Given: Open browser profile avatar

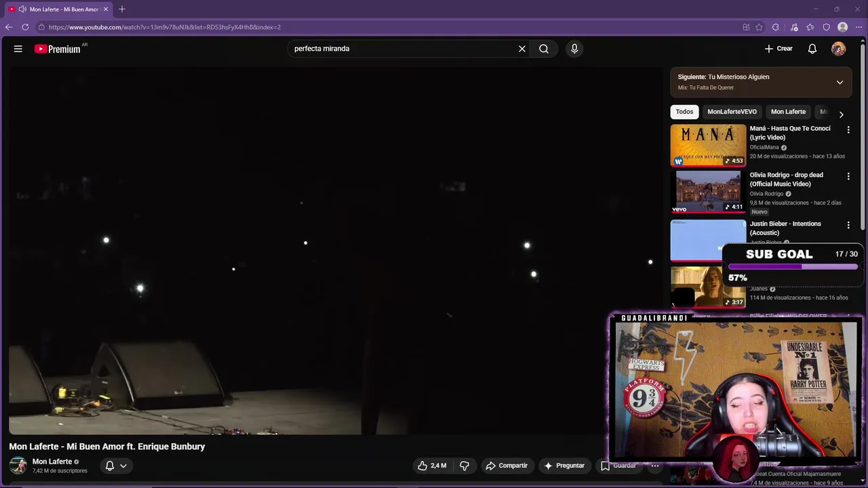Looking at the screenshot, I should pos(843,27).
